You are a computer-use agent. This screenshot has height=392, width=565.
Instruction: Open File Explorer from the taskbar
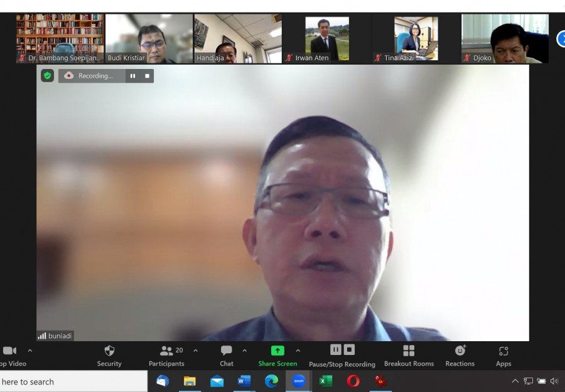pyautogui.click(x=190, y=381)
